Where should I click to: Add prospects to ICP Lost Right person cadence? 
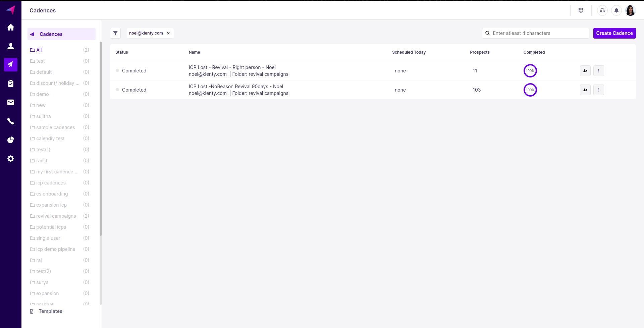[585, 71]
